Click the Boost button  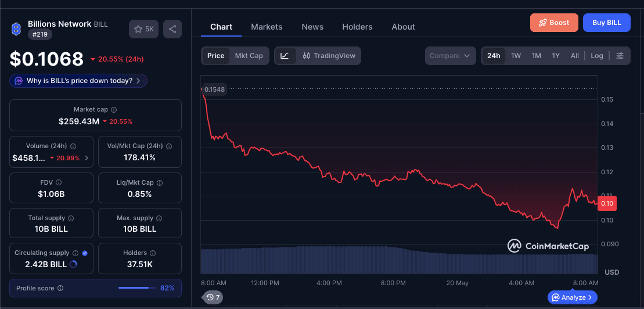click(x=554, y=23)
